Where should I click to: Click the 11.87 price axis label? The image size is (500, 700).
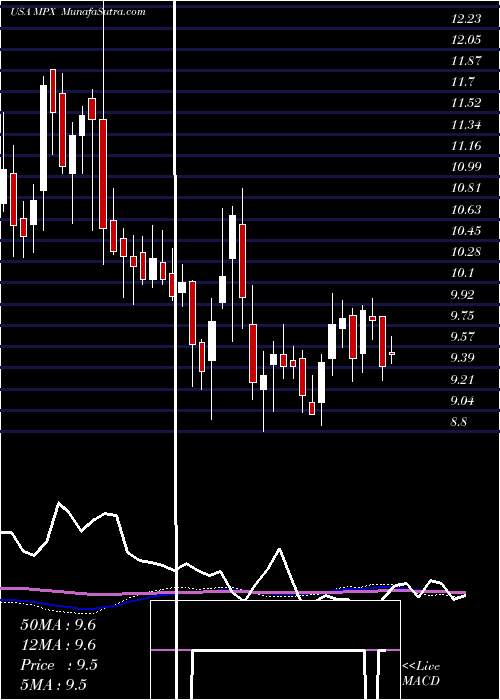(x=466, y=61)
